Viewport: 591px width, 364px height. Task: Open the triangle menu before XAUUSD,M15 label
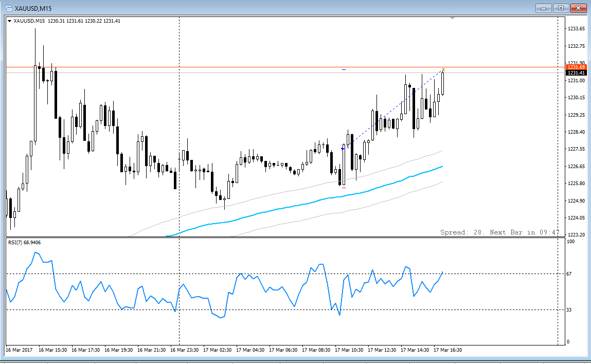coord(9,21)
